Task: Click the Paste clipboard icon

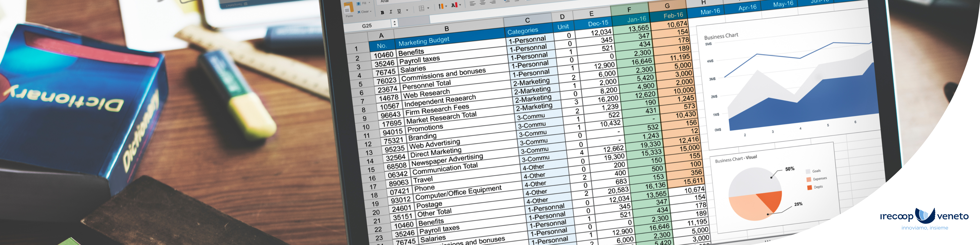Action: 349,7
